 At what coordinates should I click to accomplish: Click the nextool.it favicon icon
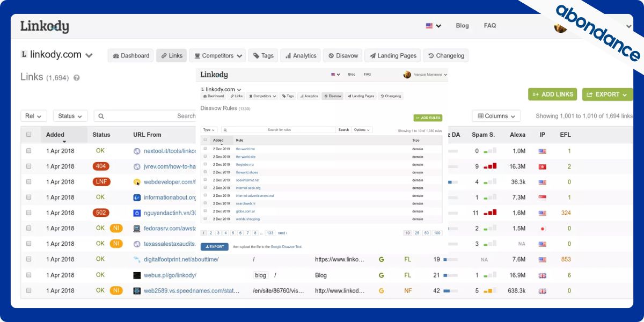[x=137, y=151]
